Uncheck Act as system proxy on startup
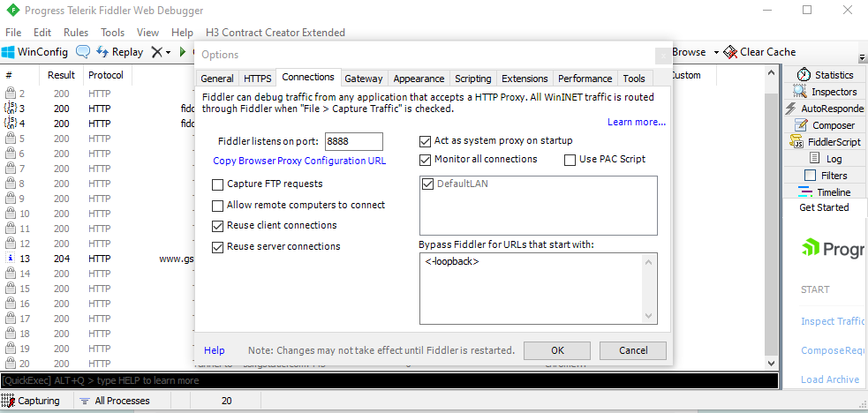Image resolution: width=868 pixels, height=413 pixels. pos(425,140)
